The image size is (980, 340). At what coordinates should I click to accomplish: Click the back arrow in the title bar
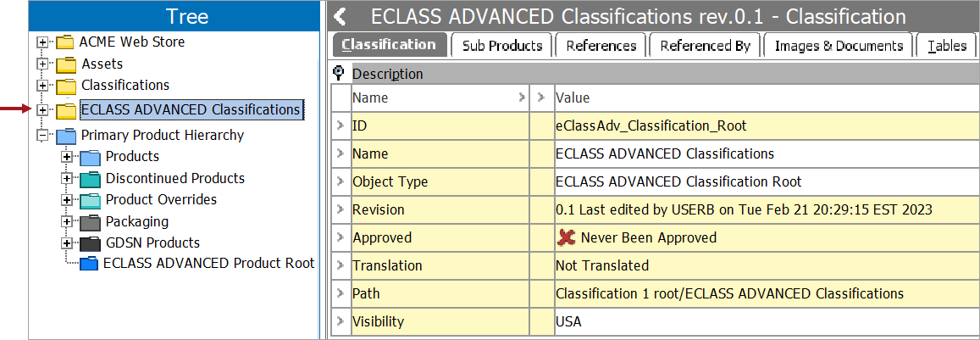click(x=341, y=16)
